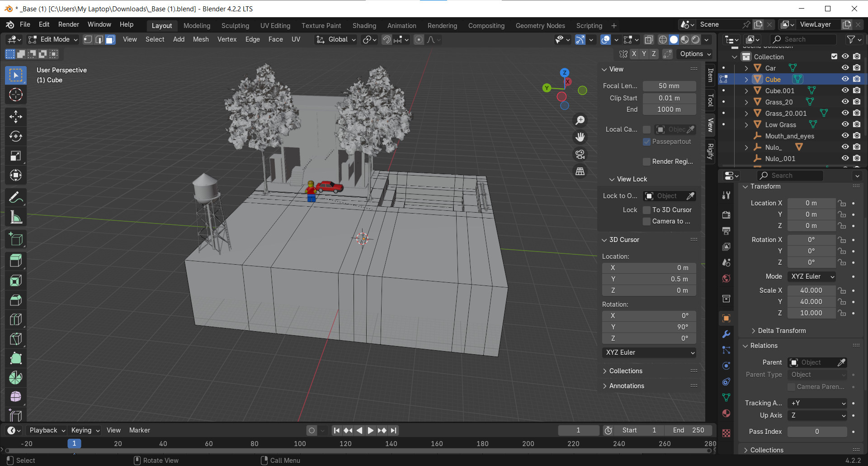
Task: Choose the Bevel tool
Action: [x=16, y=300]
